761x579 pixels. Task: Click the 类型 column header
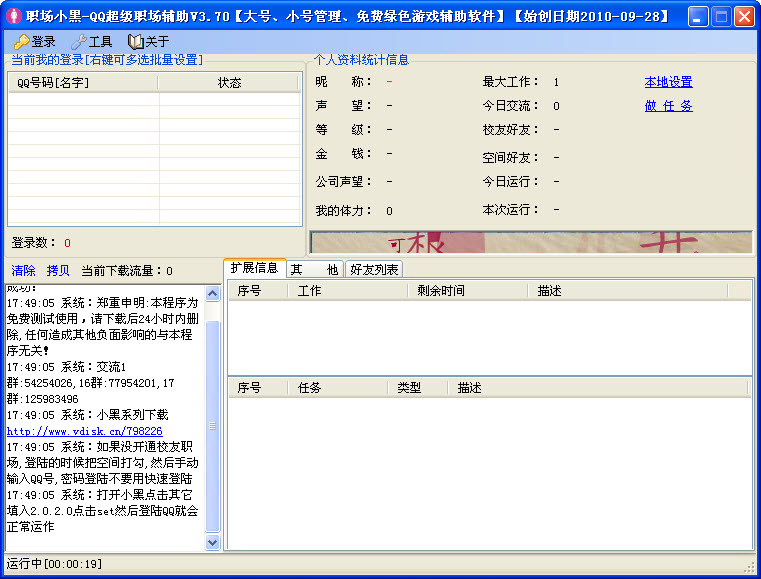[418, 388]
